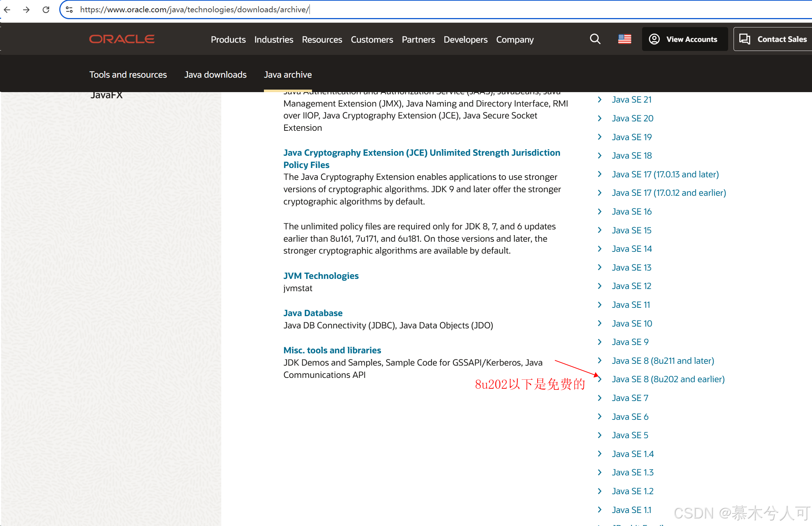
Task: Open Java SE 5 archive link
Action: click(x=630, y=435)
